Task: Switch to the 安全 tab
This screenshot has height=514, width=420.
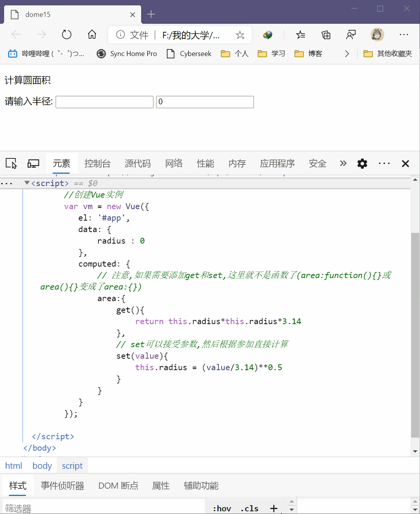Action: (318, 164)
